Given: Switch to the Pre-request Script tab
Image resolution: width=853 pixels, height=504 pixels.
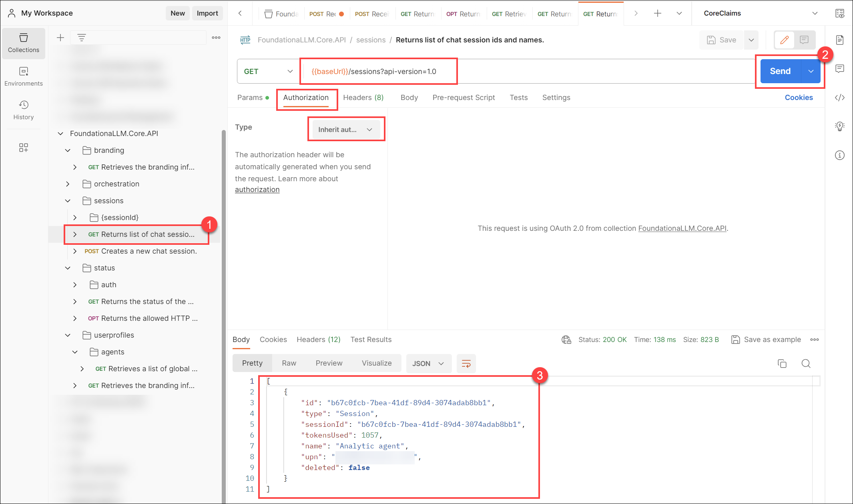Looking at the screenshot, I should 464,98.
